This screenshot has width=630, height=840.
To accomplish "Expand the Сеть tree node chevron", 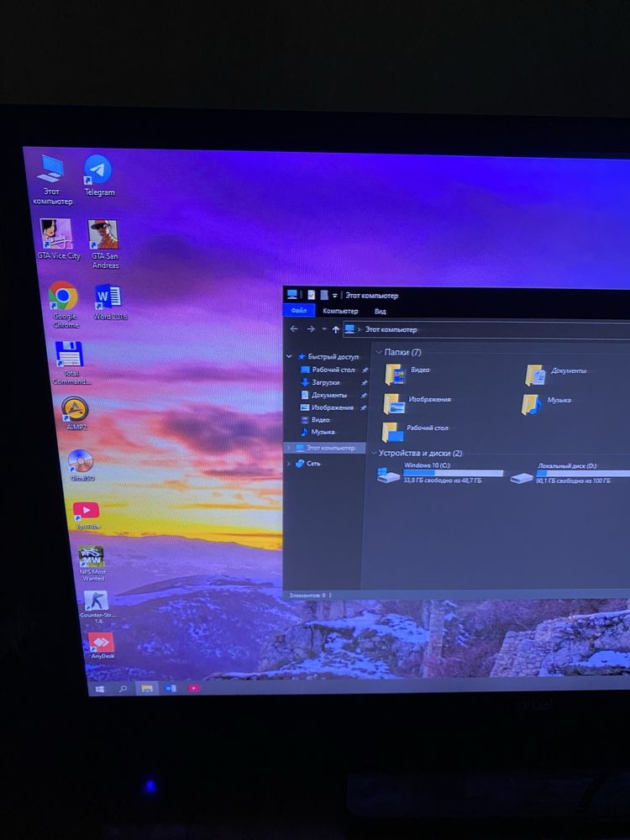I will (x=289, y=463).
